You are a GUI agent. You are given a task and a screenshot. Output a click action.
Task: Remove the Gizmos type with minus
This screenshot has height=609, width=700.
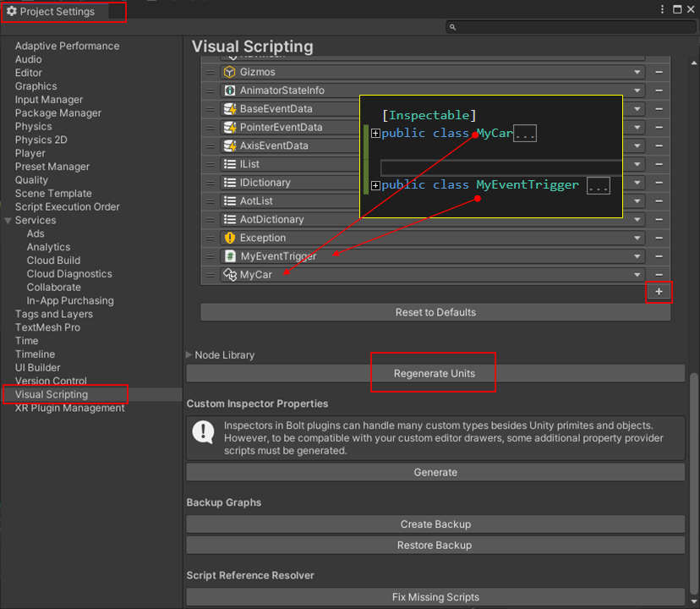tap(659, 72)
